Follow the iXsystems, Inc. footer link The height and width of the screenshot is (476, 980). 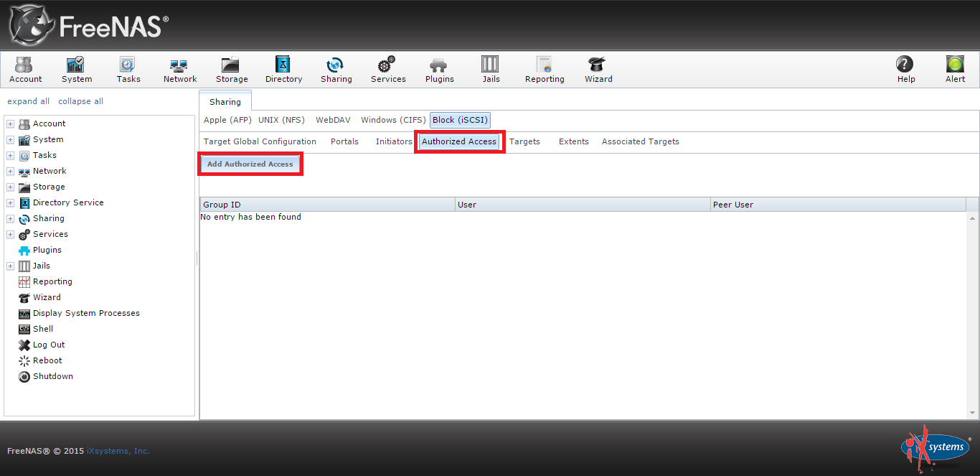(x=118, y=451)
